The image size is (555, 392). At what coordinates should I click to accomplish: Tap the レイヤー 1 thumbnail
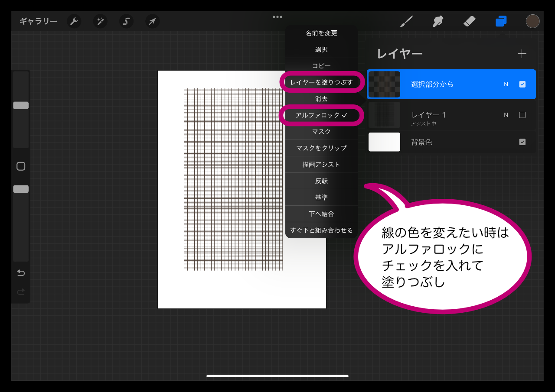click(384, 115)
